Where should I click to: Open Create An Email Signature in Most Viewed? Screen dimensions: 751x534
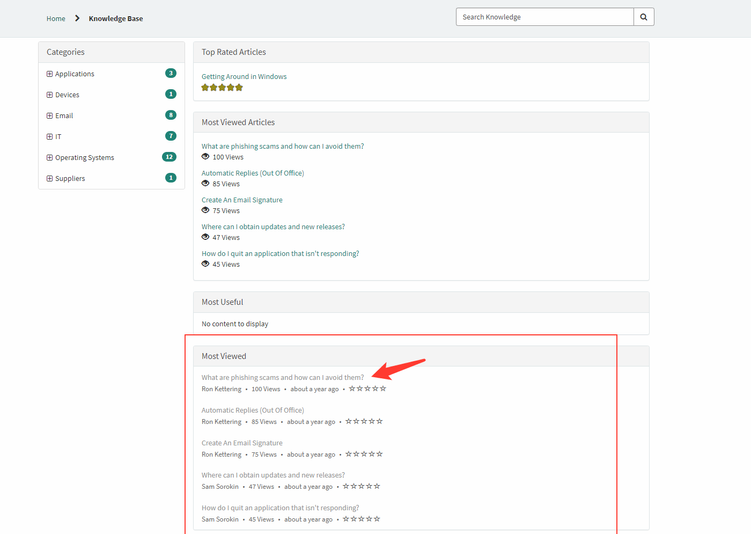(x=242, y=443)
